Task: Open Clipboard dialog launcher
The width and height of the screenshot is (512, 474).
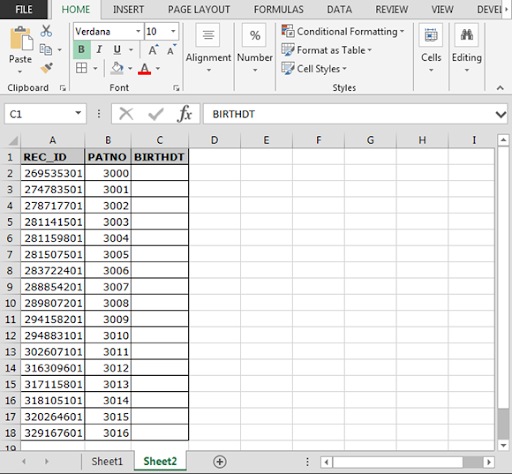Action: 63,88
